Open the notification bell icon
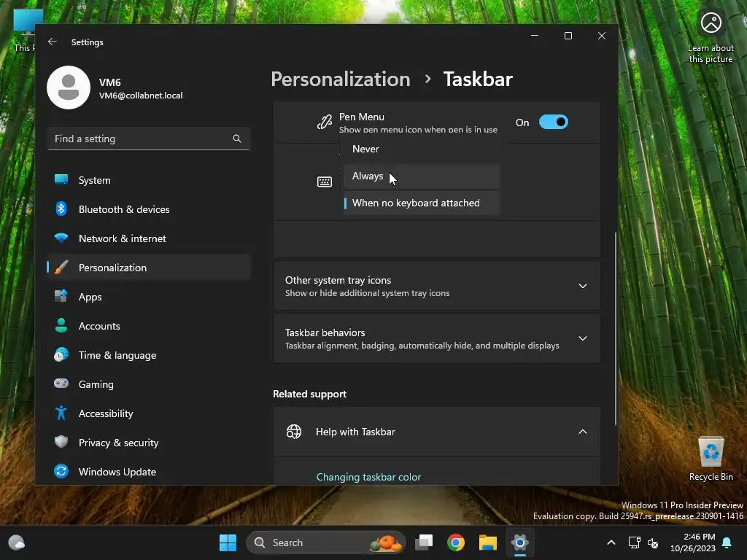The image size is (747, 560). (x=727, y=542)
